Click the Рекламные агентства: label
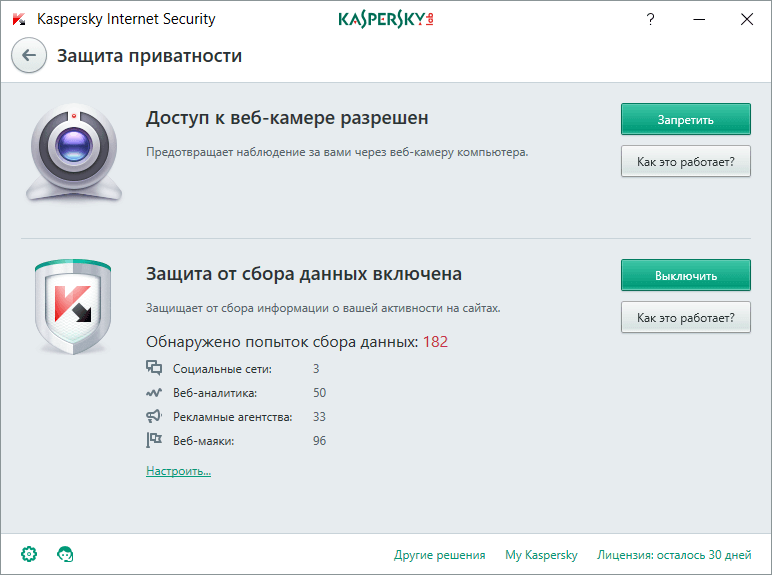The width and height of the screenshot is (772, 575). [232, 417]
